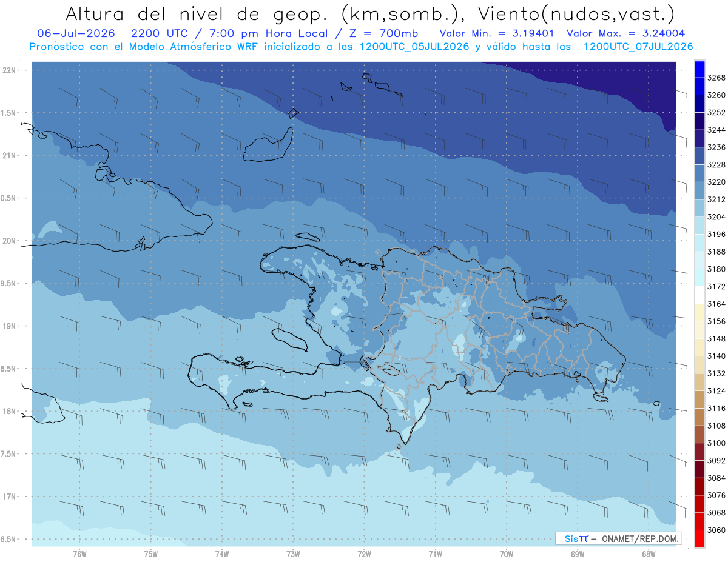The height and width of the screenshot is (562, 728).
Task: Click the '69W' longitude label
Action: pyautogui.click(x=578, y=554)
